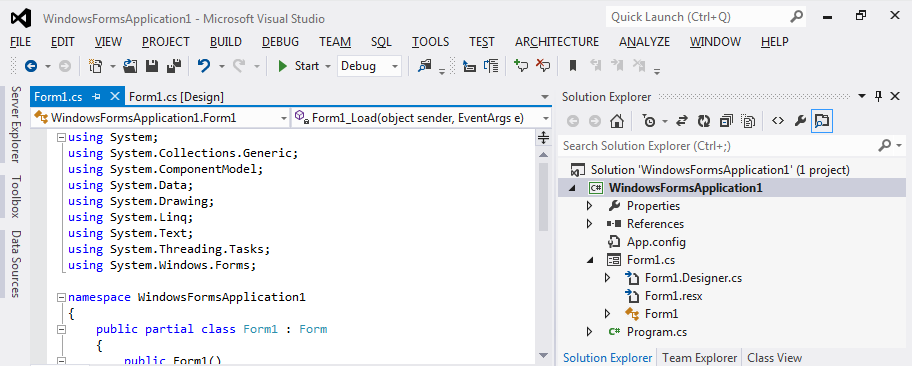The height and width of the screenshot is (366, 912).
Task: Select Form1.resx in Solution Explorer
Action: tap(674, 296)
